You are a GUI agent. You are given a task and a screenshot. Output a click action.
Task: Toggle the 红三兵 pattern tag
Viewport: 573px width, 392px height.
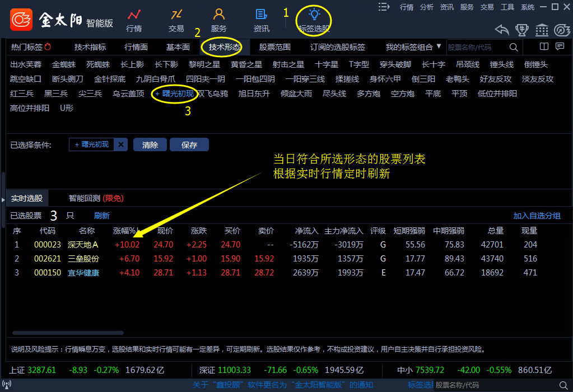[22, 94]
